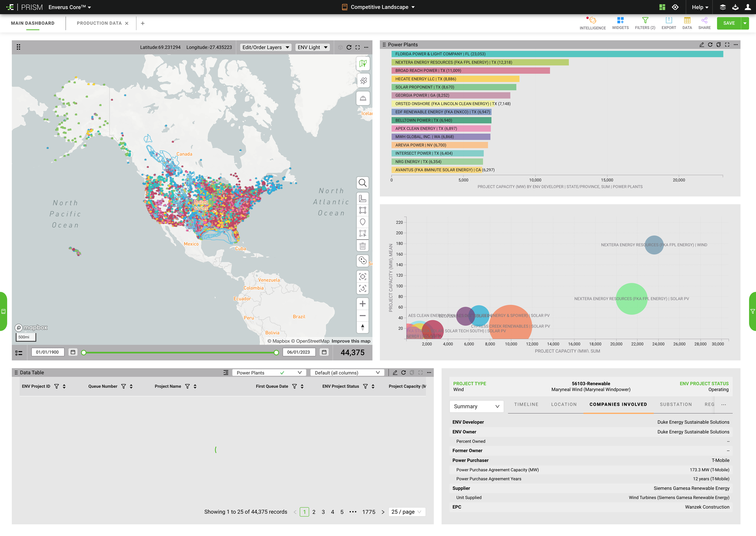Viewport: 756px width, 536px height.
Task: Open the Enverus Core product dropdown
Action: [x=70, y=7]
